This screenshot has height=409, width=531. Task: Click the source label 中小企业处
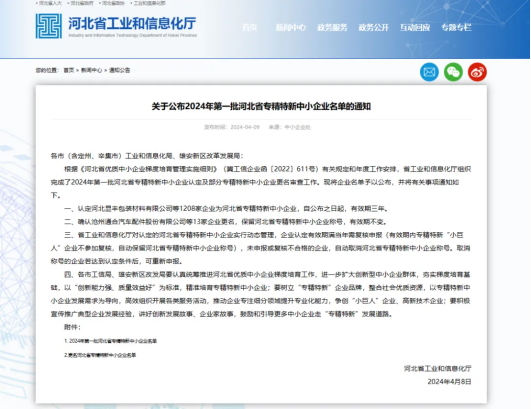pos(297,127)
